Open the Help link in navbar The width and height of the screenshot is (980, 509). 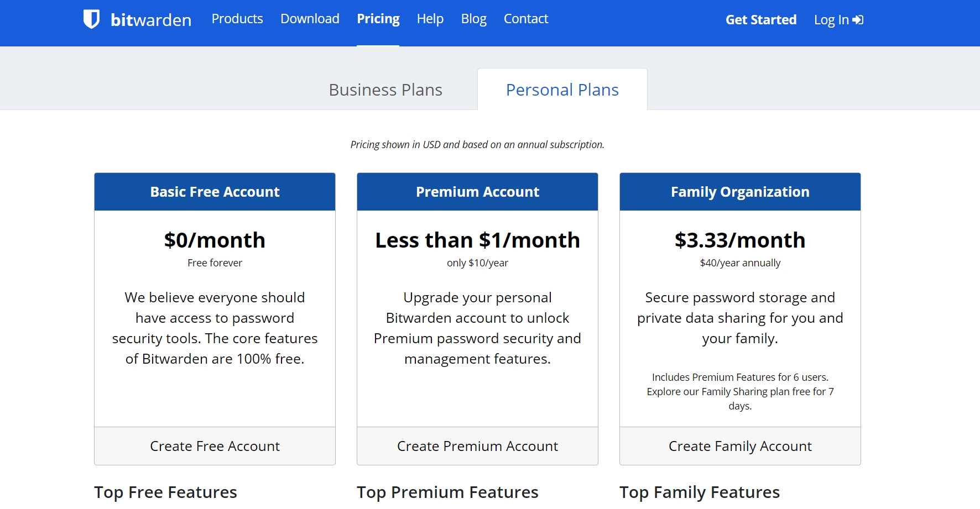click(x=430, y=19)
